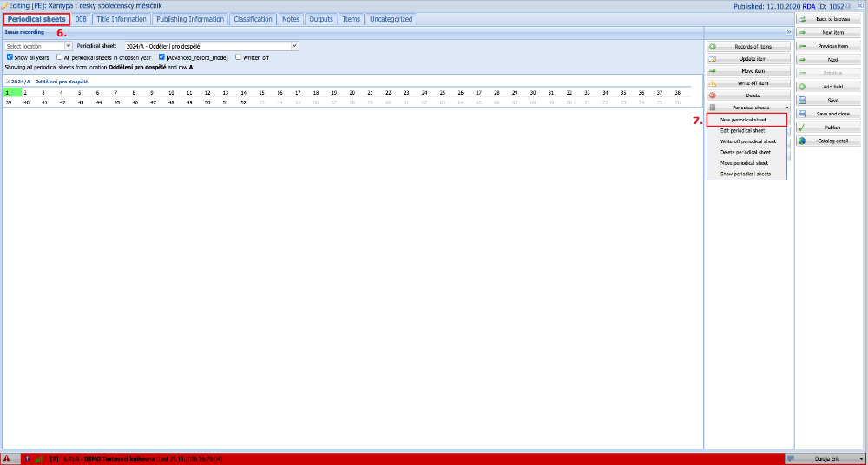Open the Periodical sheet 2024/A combo box

[212, 47]
